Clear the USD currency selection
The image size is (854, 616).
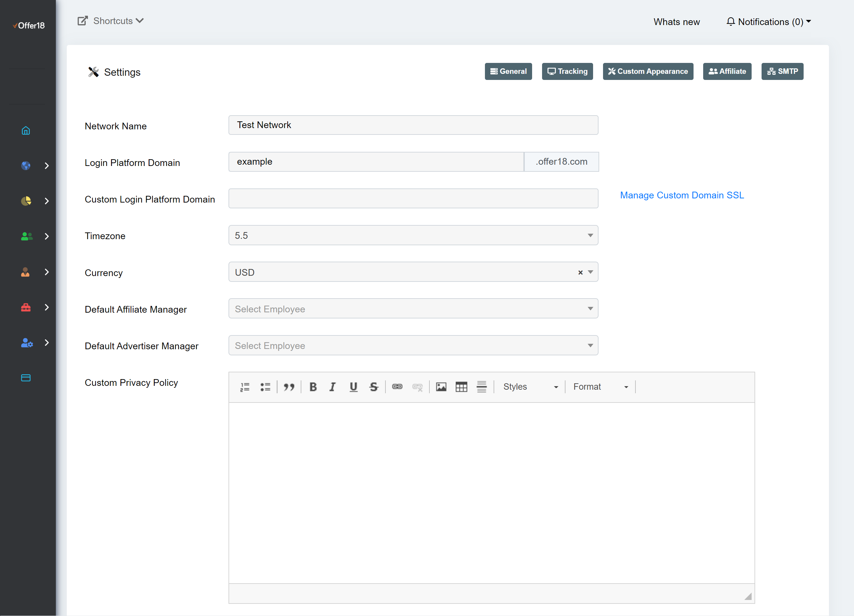(580, 272)
